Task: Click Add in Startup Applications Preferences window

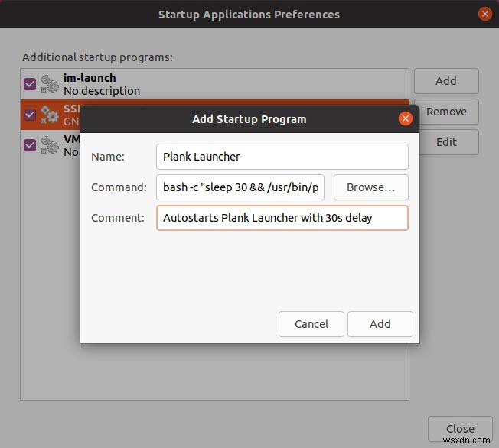Action: [x=446, y=81]
